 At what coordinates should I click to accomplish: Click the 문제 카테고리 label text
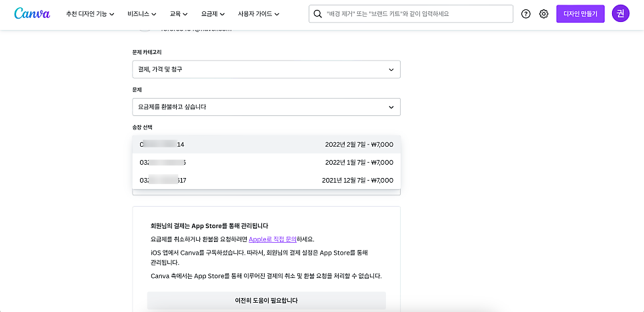pyautogui.click(x=147, y=52)
